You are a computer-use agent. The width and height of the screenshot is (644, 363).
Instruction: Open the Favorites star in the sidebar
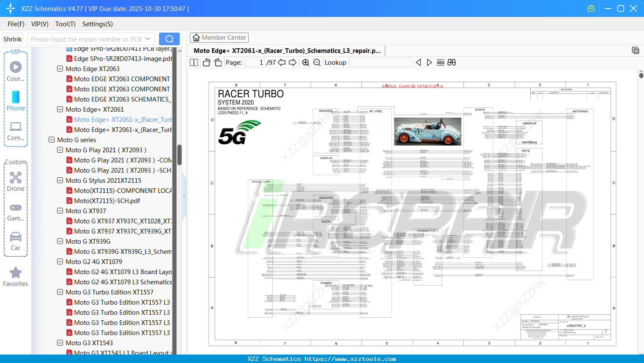(x=16, y=272)
